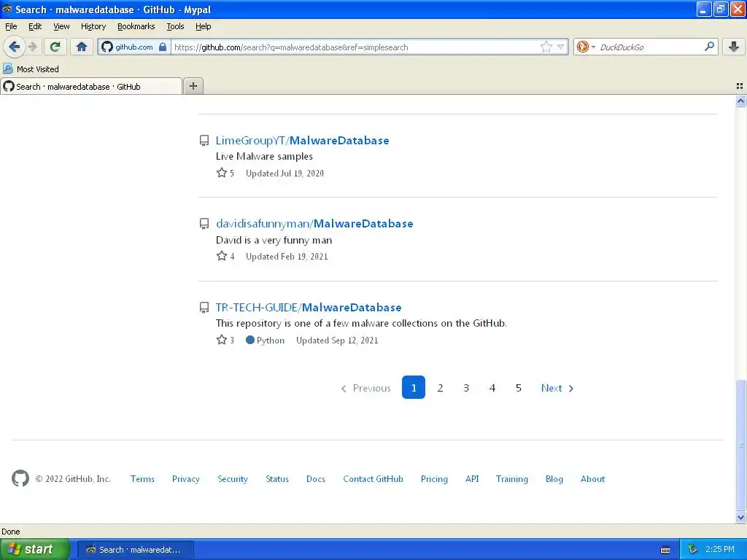Open the History menu
Viewport: 747px width, 560px height.
pyautogui.click(x=93, y=26)
